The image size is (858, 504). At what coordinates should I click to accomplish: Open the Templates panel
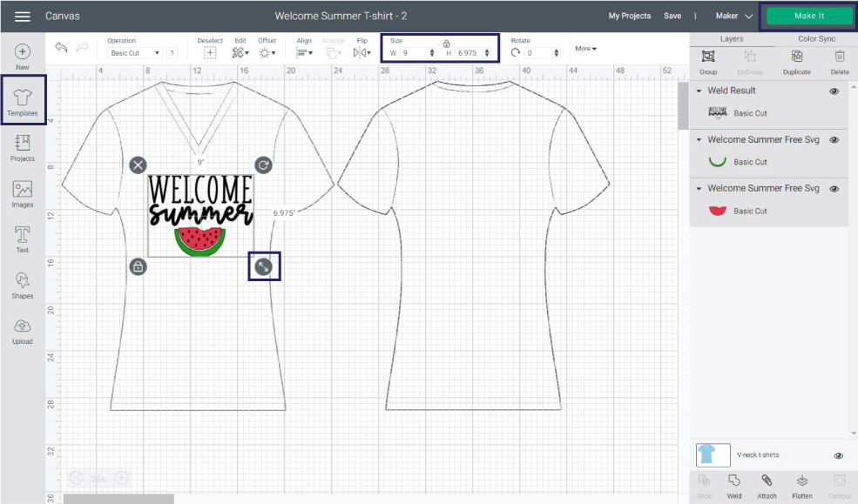(23, 100)
